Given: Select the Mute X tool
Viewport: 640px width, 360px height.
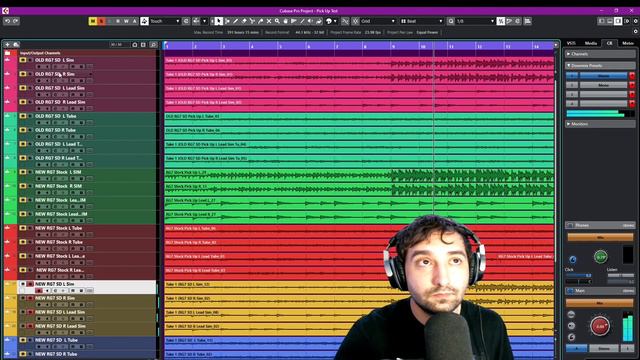Looking at the screenshot, I should [269, 21].
